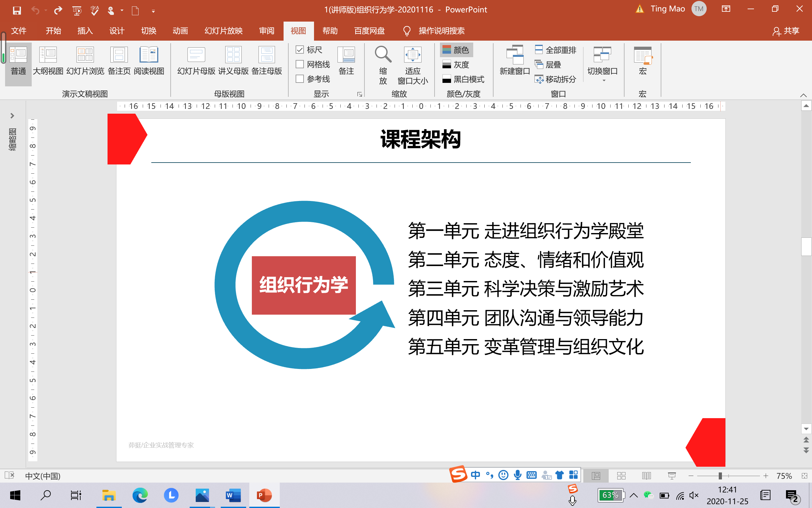This screenshot has height=508, width=812.
Task: Click 适应窗口大小 fit to window
Action: pyautogui.click(x=413, y=65)
